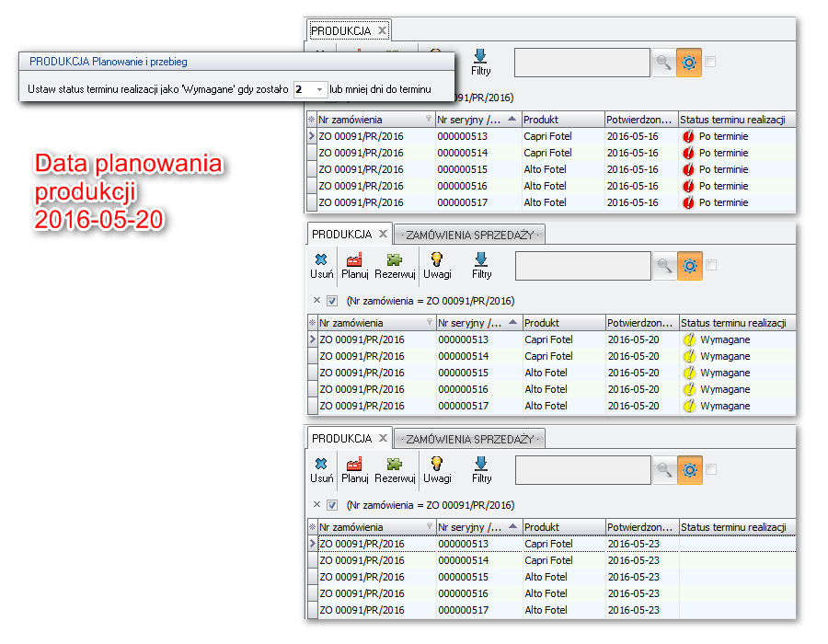Click 'Nr seryjny' sort arrow in the 'Wymagane' grid
828x644 pixels.
(512, 323)
